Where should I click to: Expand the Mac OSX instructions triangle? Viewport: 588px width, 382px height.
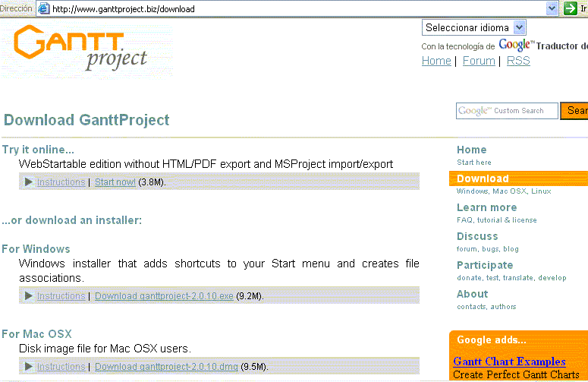point(29,366)
